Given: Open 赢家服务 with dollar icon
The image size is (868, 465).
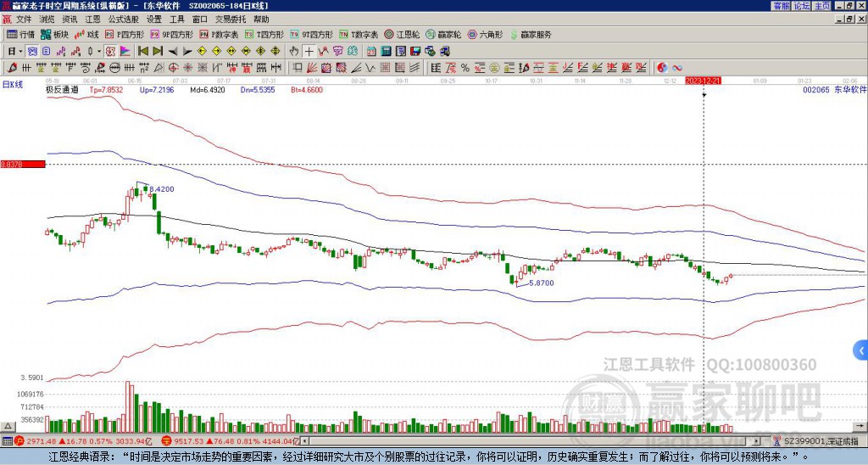Looking at the screenshot, I should point(531,34).
